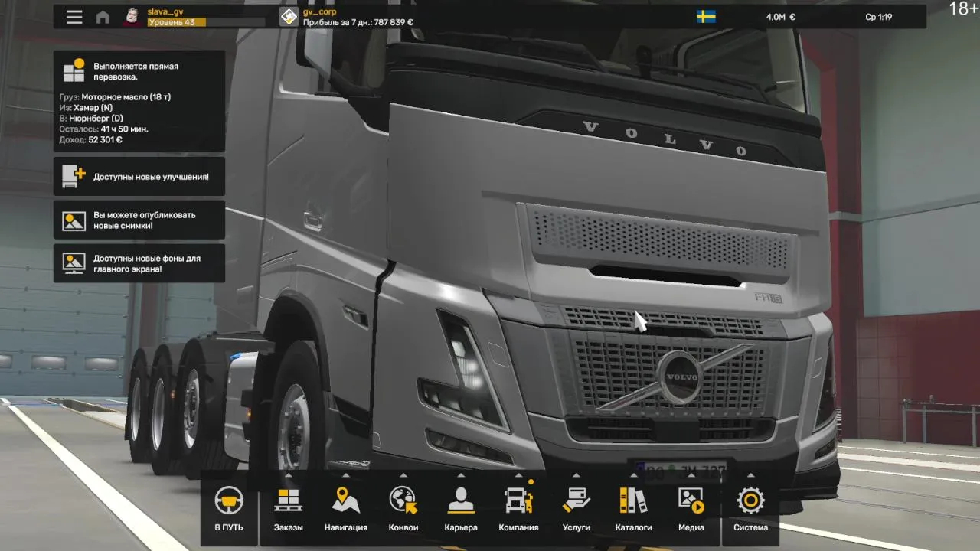Click the Swedish flag icon
This screenshot has width=980, height=551.
(x=706, y=17)
